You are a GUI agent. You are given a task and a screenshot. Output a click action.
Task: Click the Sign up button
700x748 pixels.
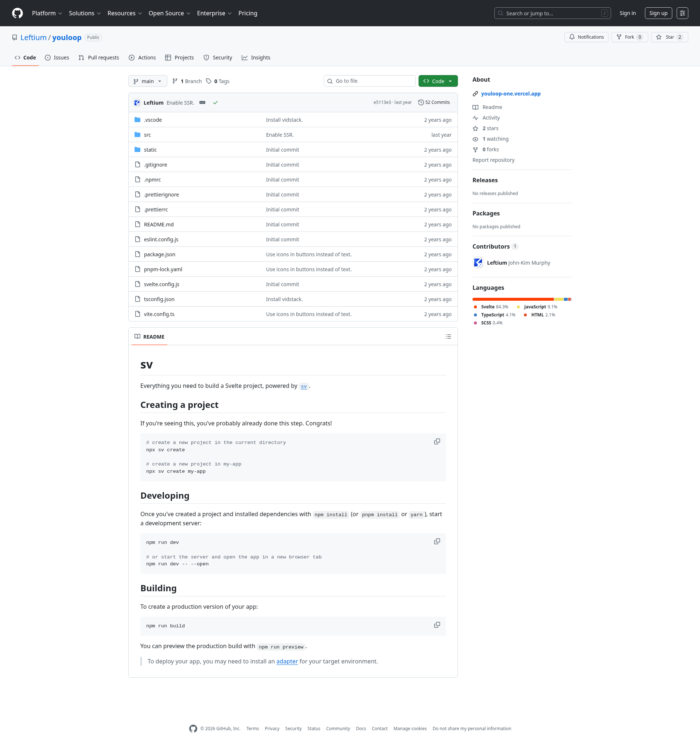coord(658,13)
